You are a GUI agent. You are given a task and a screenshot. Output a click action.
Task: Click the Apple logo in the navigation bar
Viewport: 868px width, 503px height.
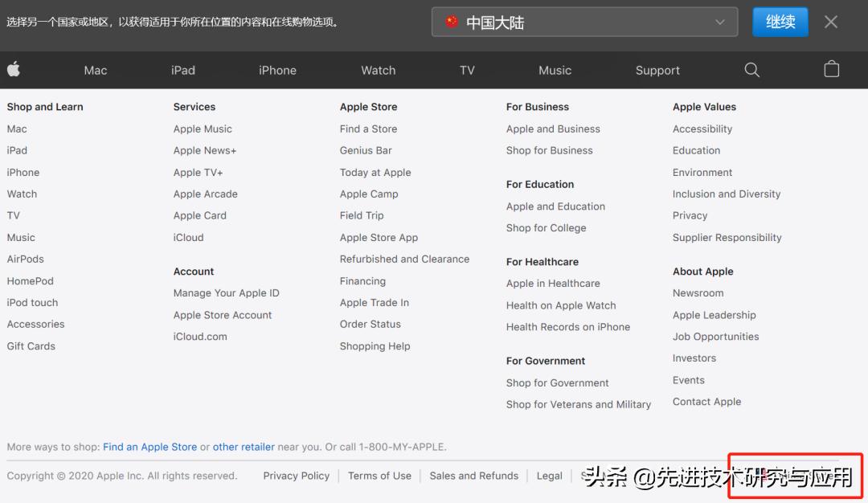(x=14, y=70)
